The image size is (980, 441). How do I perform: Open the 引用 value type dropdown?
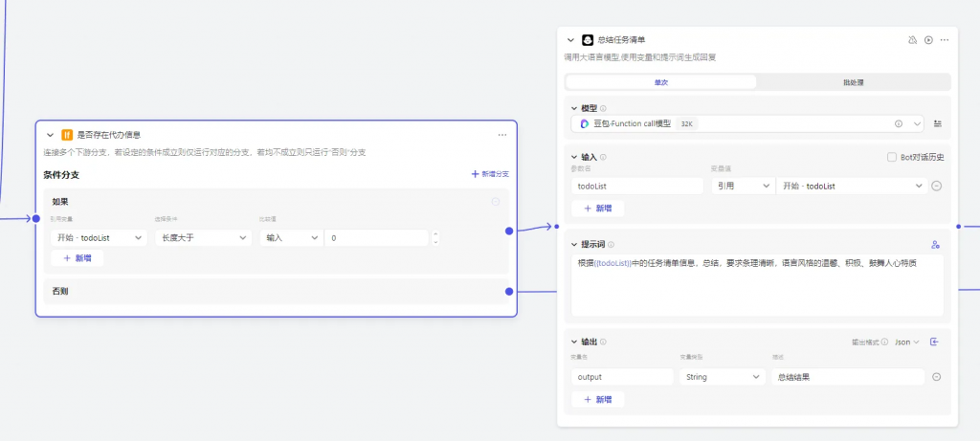tap(743, 186)
